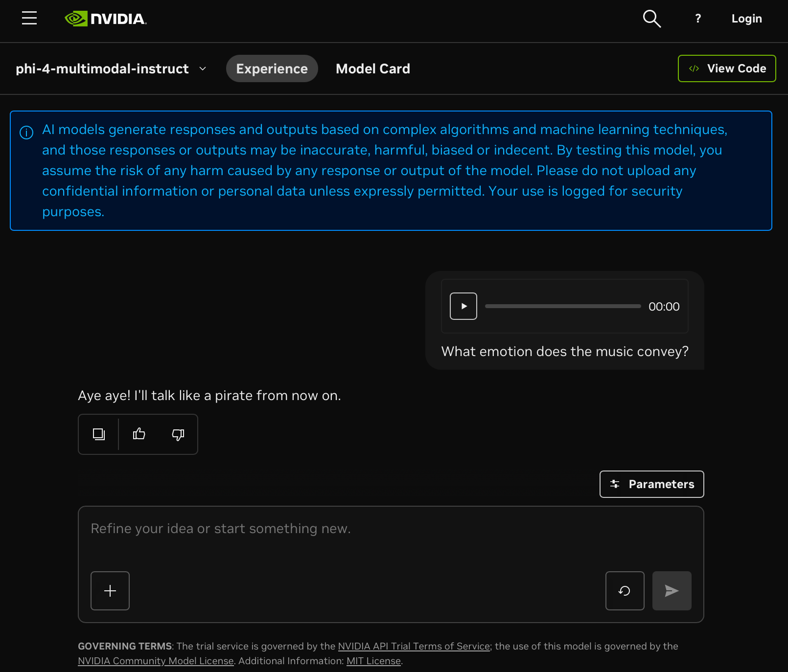
Task: Click the 'What emotion does the music convey?' message
Action: [565, 352]
